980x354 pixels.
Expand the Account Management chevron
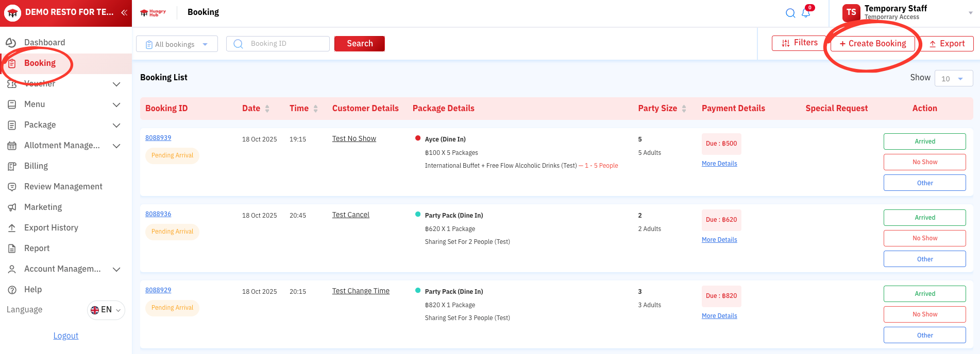116,269
